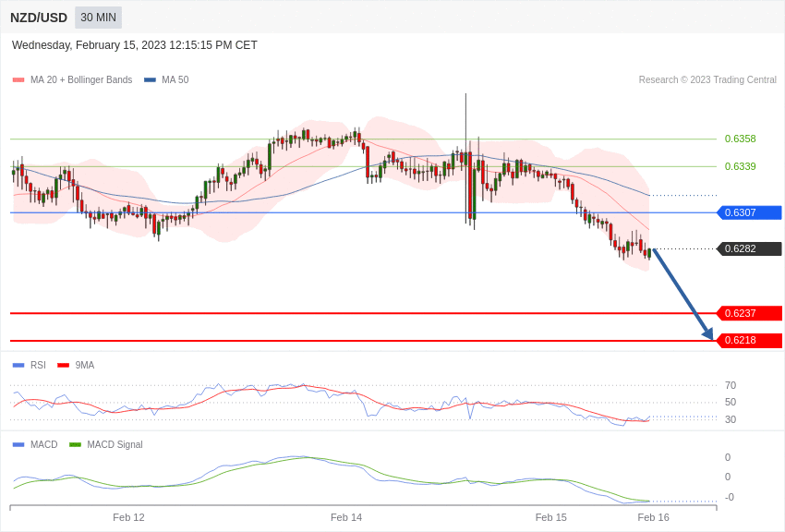Image resolution: width=785 pixels, height=532 pixels.
Task: Click the RSI 70 axis value
Action: pos(731,385)
